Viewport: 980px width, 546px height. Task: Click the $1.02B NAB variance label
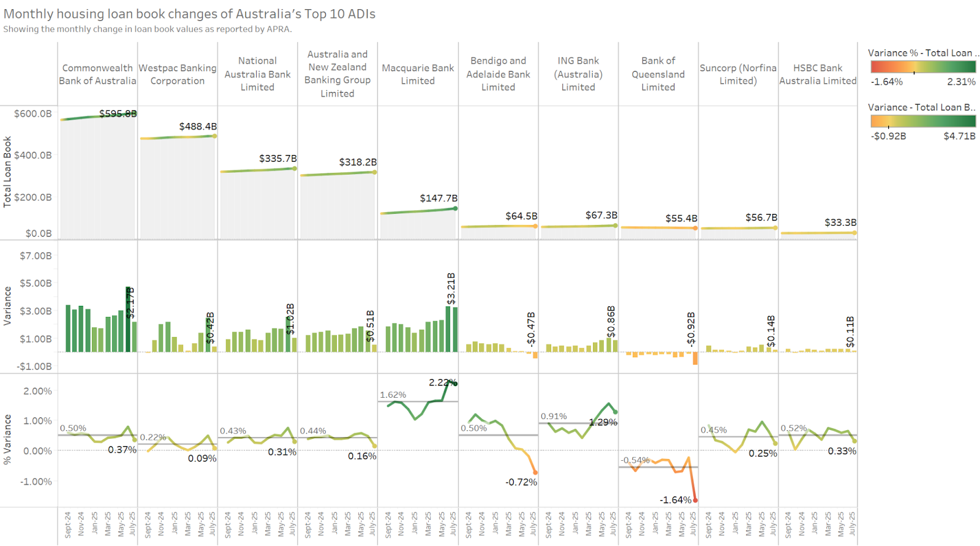tap(290, 319)
